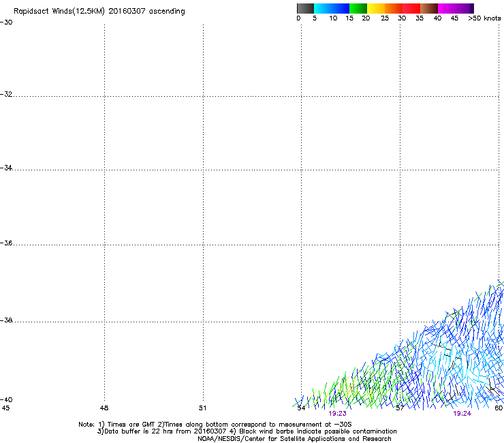Click the '>50 knots' legend label

tap(484, 18)
